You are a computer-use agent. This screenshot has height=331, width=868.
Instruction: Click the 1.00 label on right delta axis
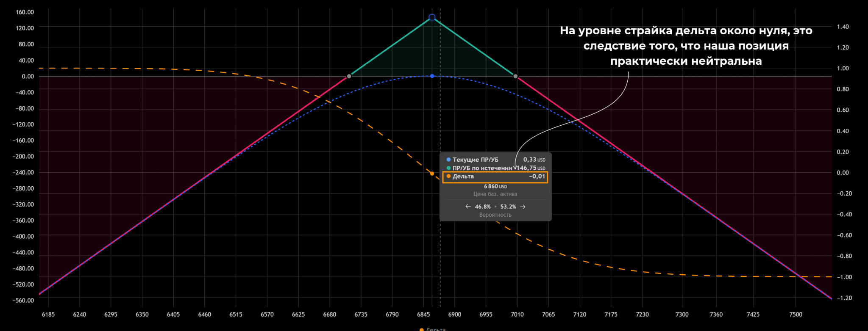pos(843,68)
